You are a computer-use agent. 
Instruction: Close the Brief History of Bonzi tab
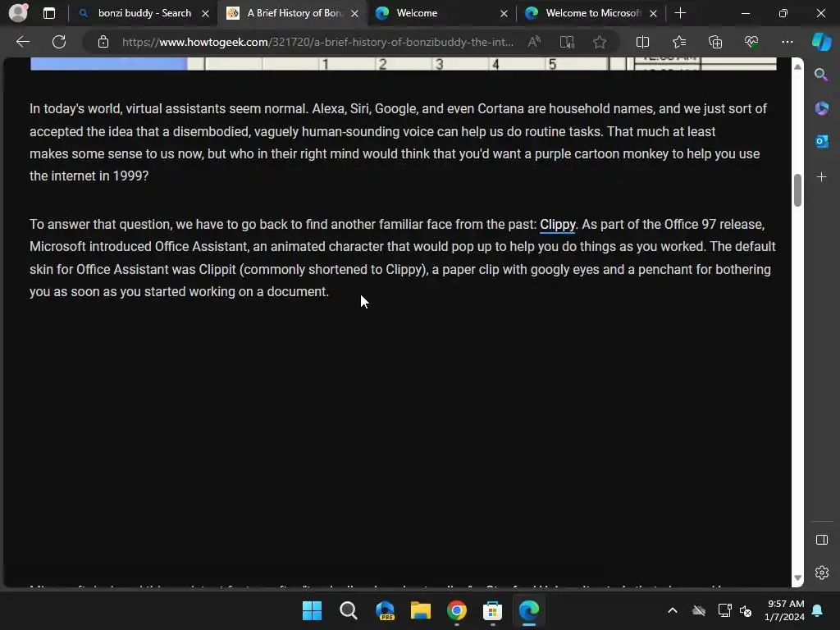click(x=354, y=14)
